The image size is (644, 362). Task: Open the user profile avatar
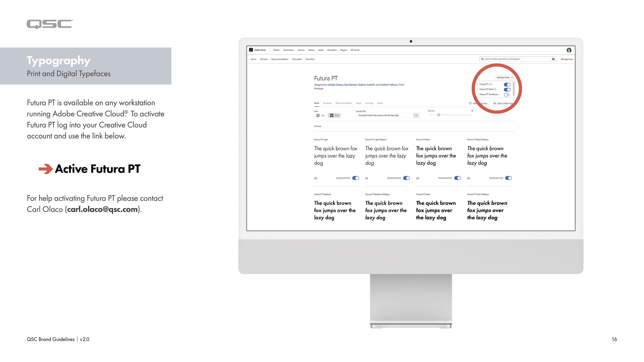[x=569, y=50]
